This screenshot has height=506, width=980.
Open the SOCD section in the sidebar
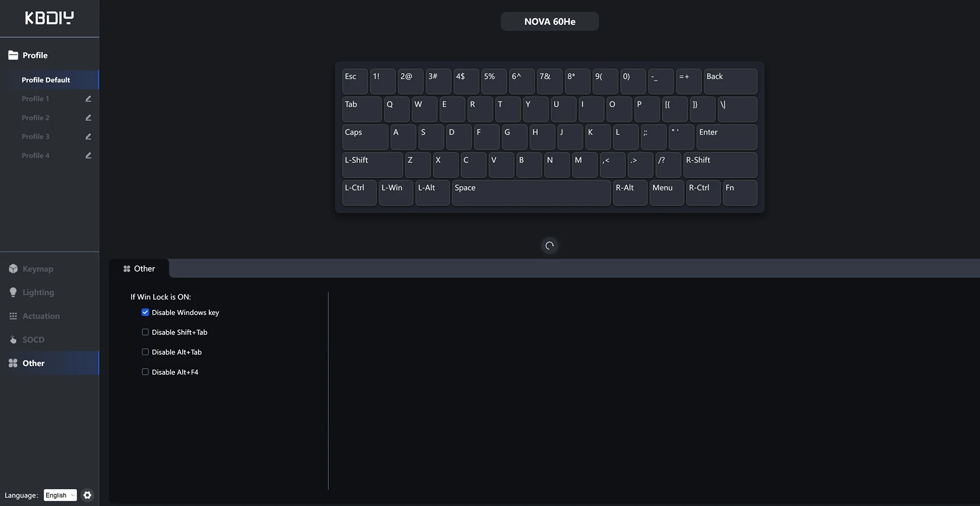(49, 340)
